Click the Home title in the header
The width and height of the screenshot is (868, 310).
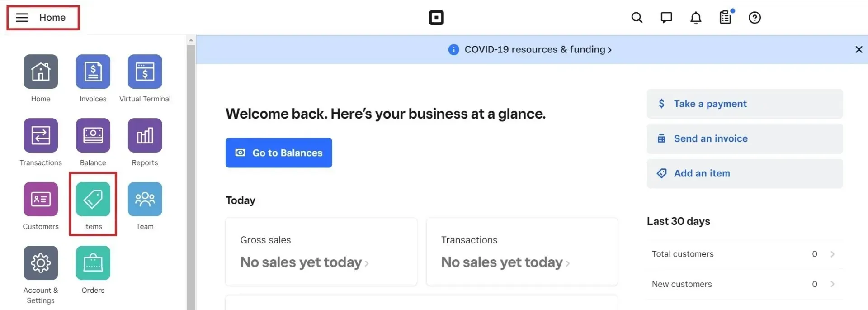point(52,18)
